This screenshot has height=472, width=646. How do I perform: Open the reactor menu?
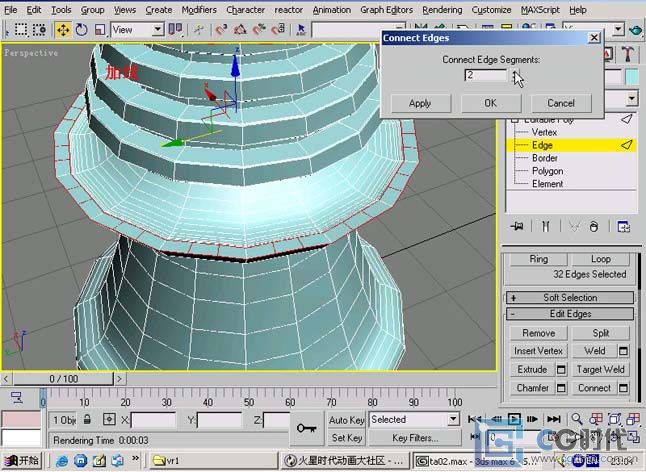[288, 9]
